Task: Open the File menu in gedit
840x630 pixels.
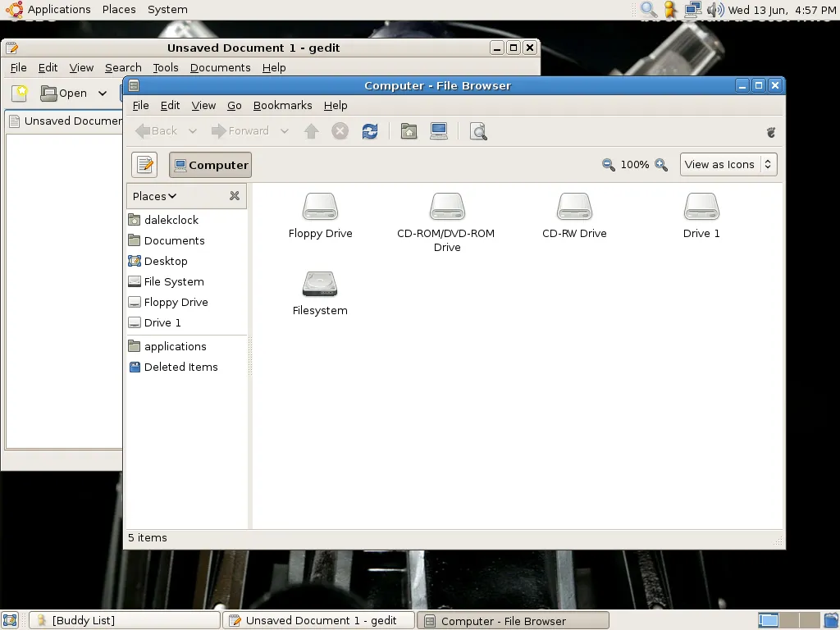Action: (x=18, y=67)
